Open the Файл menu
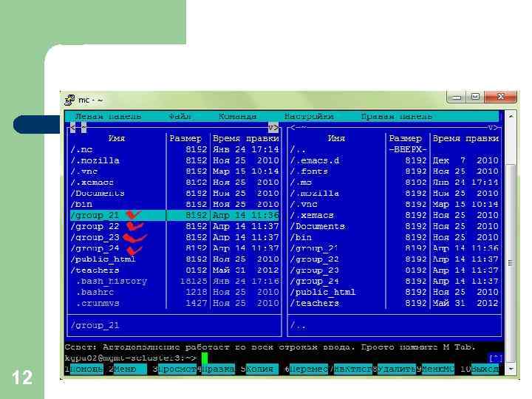The height and width of the screenshot is (399, 532). 180,117
